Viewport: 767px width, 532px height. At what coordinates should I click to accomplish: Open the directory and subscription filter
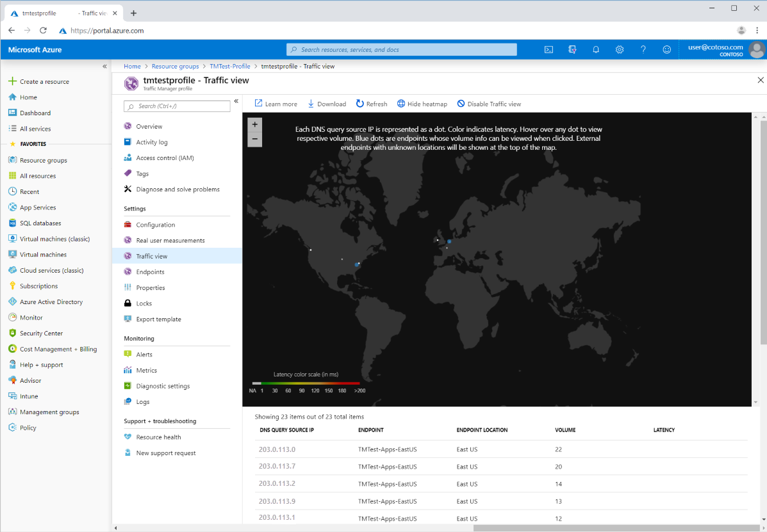572,49
